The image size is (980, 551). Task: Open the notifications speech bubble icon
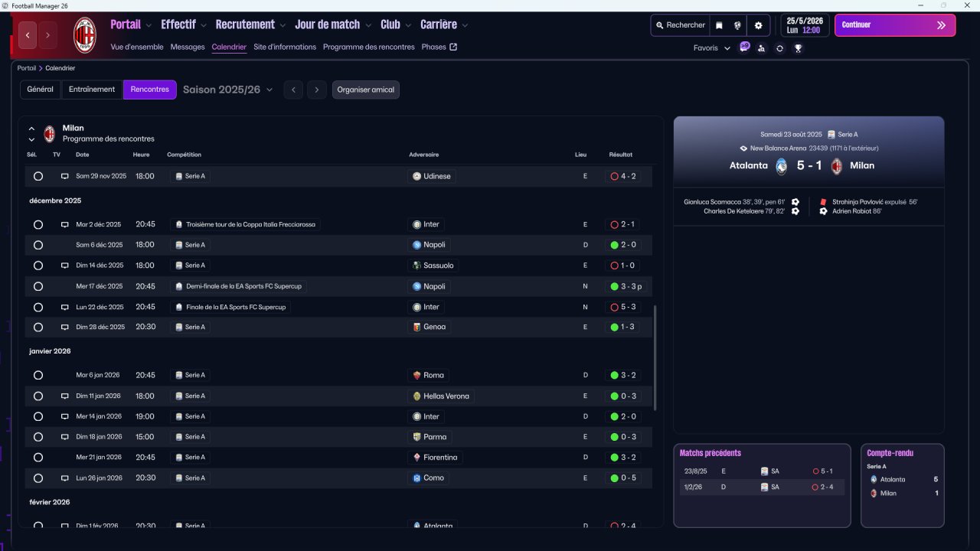point(743,47)
